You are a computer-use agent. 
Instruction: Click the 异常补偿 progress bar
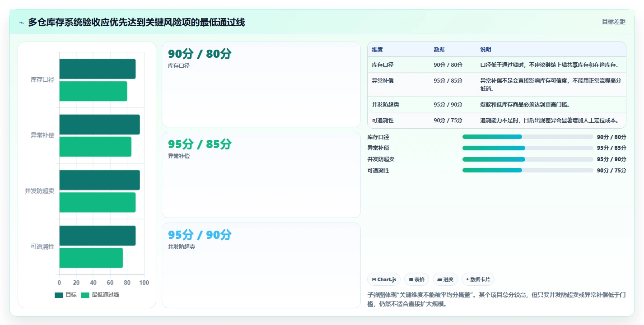click(527, 148)
